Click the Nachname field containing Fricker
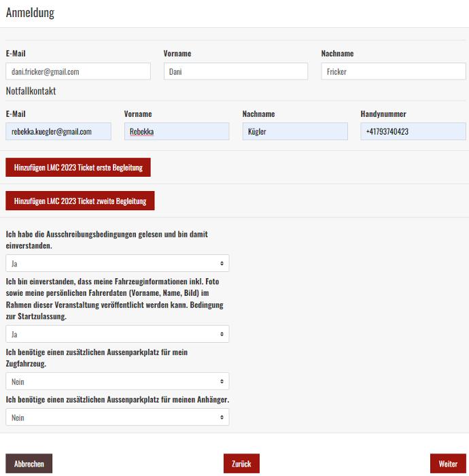The width and height of the screenshot is (469, 476). 393,71
